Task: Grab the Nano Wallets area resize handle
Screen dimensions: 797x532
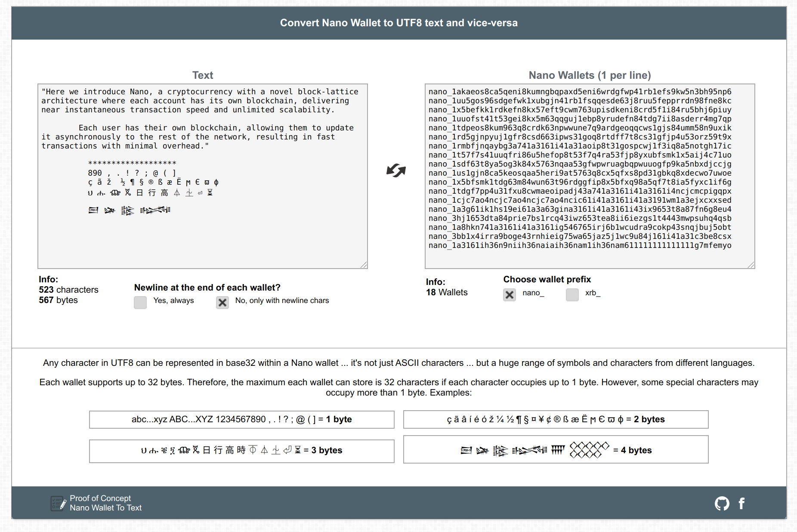Action: 751,265
